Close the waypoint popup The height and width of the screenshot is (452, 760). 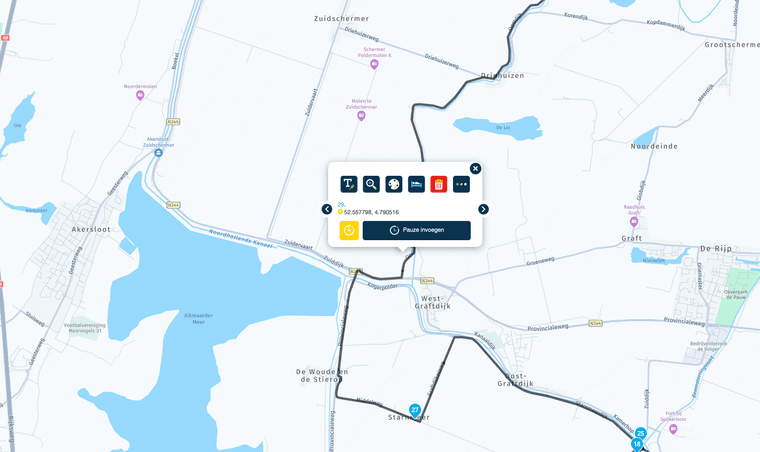click(x=475, y=168)
